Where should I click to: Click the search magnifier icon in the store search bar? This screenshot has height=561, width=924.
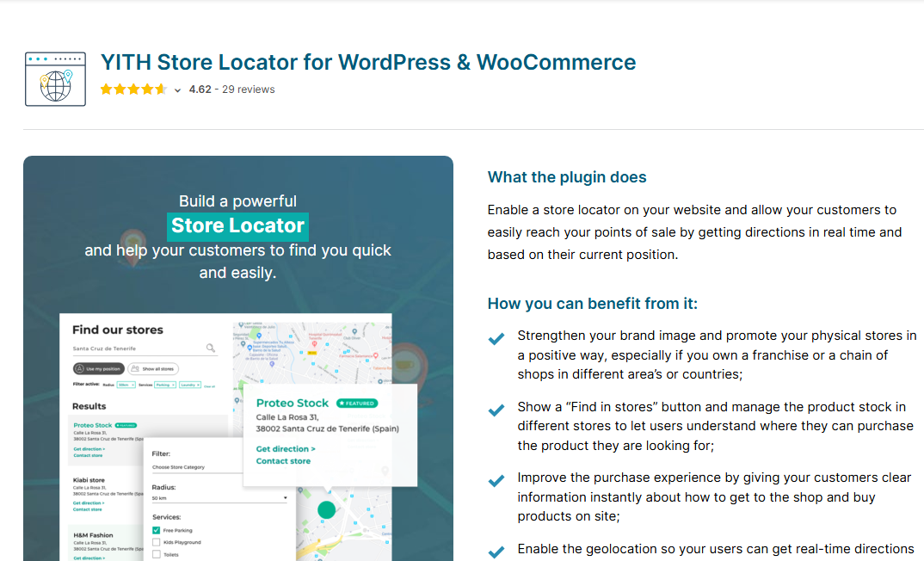pos(210,348)
